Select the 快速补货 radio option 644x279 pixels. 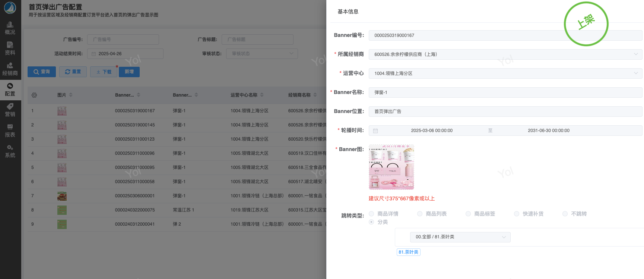click(x=517, y=214)
